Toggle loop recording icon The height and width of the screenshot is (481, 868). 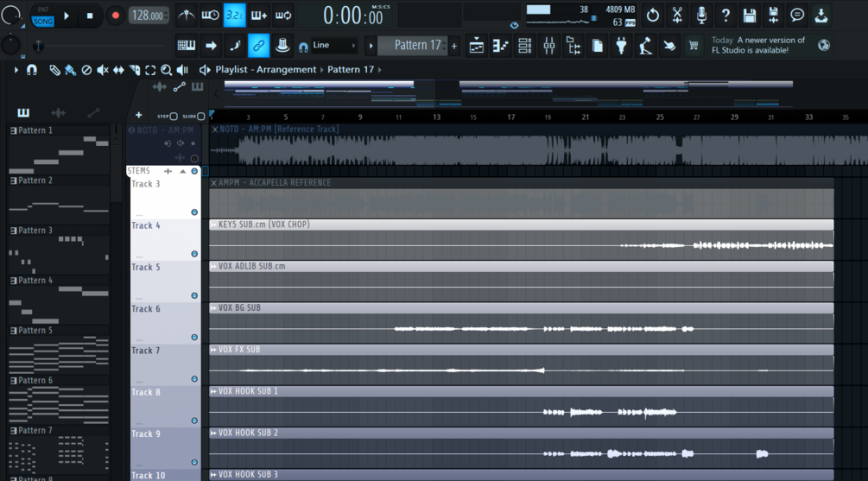click(x=283, y=16)
